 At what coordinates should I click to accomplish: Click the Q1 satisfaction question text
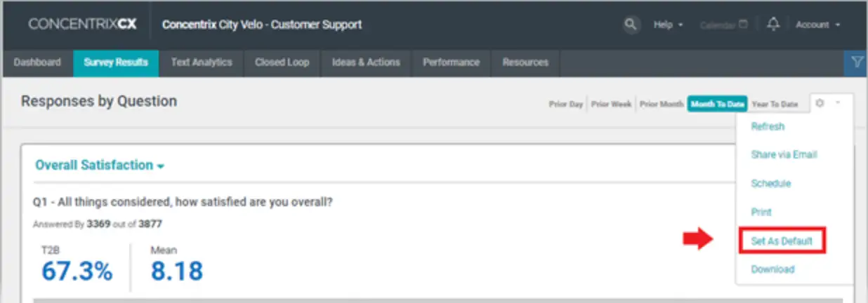pyautogui.click(x=183, y=202)
